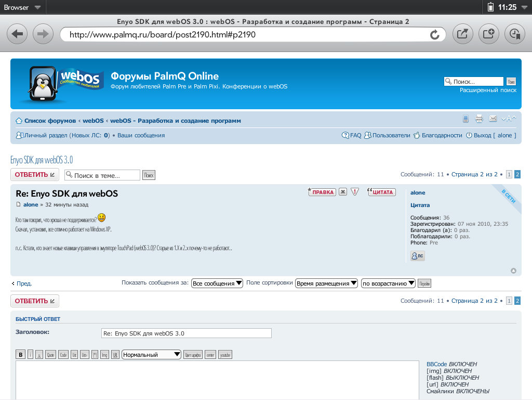Toggle the italic BBCode button
Screen dimensions: 532x400
tap(31, 355)
